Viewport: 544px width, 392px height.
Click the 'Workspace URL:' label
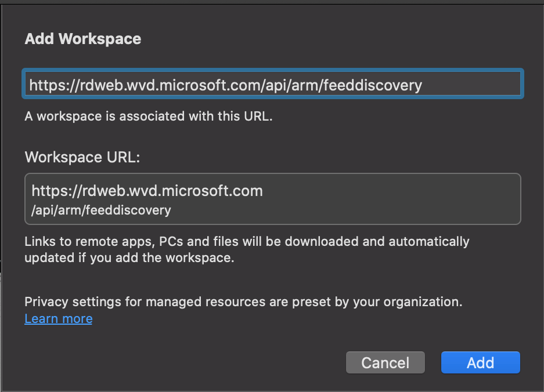tap(82, 157)
